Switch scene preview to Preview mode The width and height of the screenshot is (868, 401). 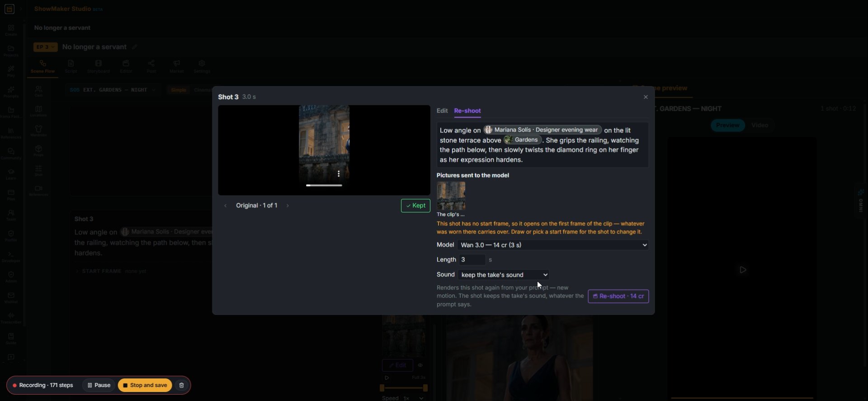point(727,125)
